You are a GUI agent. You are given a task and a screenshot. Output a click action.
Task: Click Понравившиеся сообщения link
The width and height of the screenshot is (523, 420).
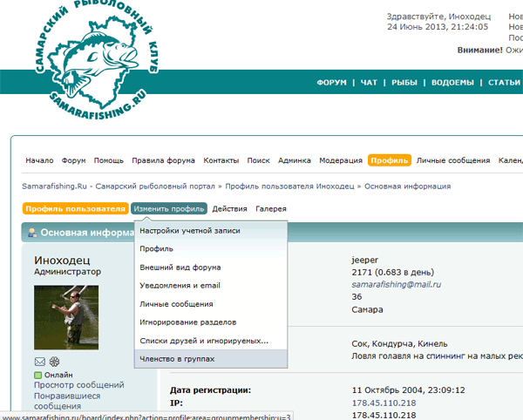click(67, 401)
